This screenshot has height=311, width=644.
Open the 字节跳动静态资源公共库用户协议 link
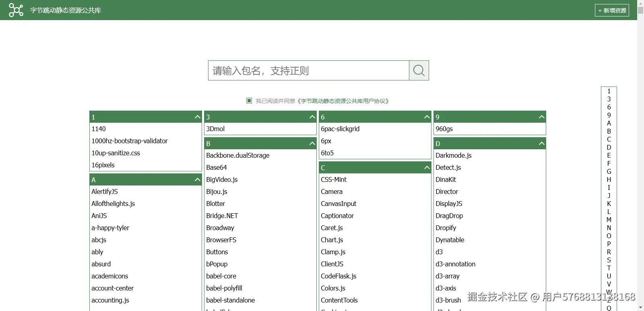pyautogui.click(x=343, y=101)
